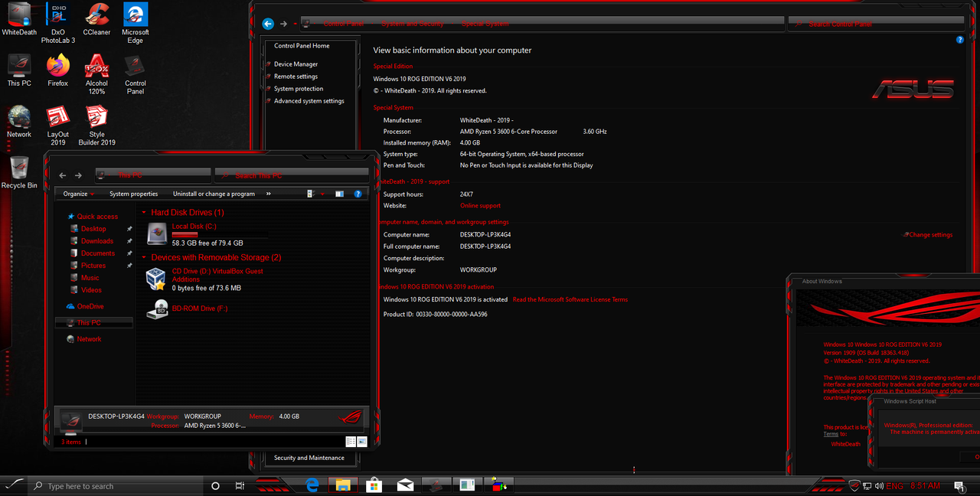Open Security and Maintenance link
The height and width of the screenshot is (496, 980).
[x=309, y=458]
